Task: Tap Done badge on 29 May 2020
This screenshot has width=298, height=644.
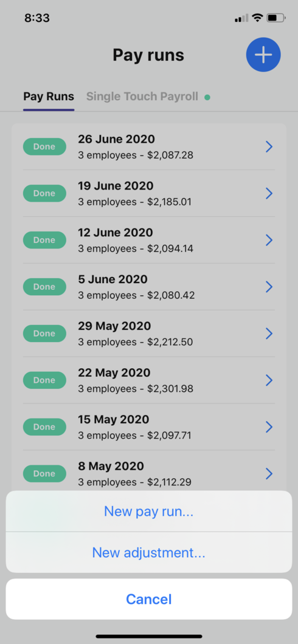Action: [44, 334]
